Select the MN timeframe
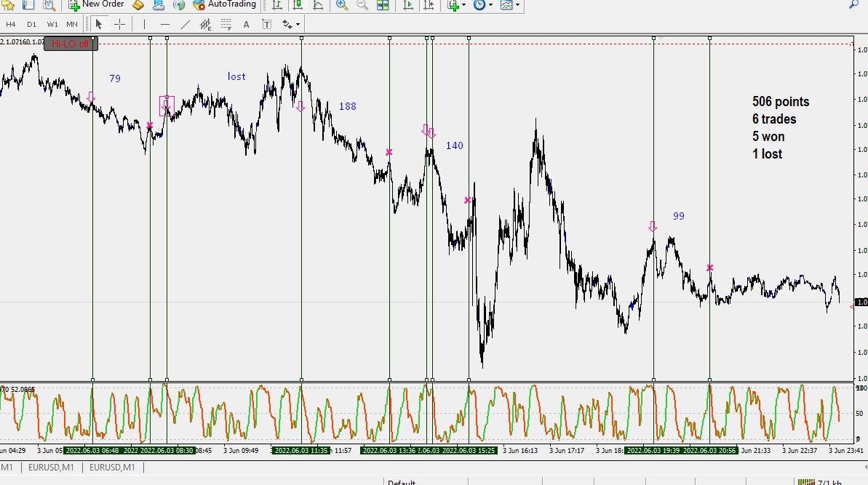868x485 pixels. [x=72, y=24]
